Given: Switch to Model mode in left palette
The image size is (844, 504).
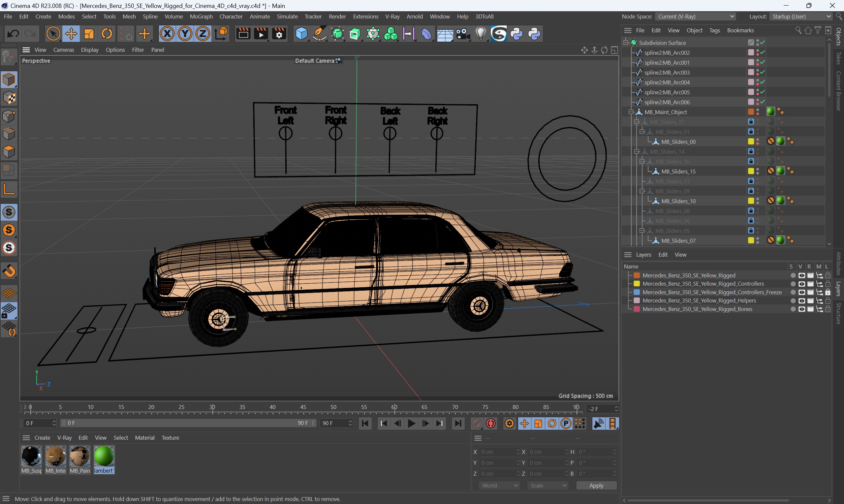Looking at the screenshot, I should point(9,79).
